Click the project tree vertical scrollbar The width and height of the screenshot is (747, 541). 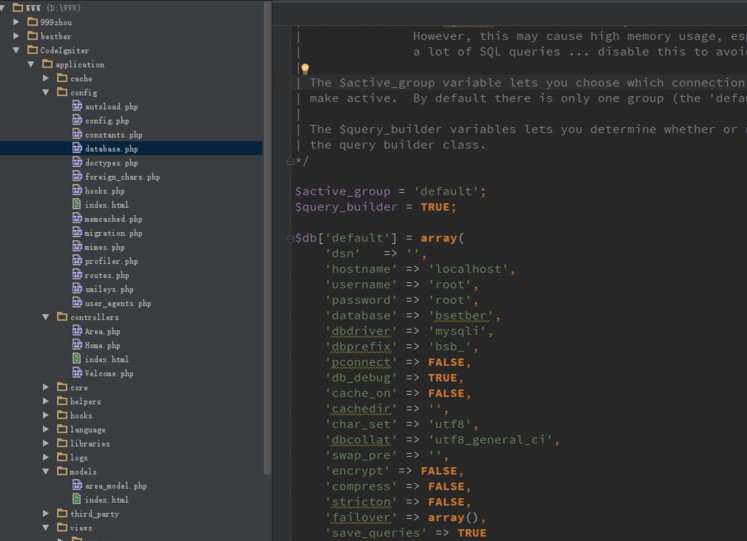coord(267,200)
